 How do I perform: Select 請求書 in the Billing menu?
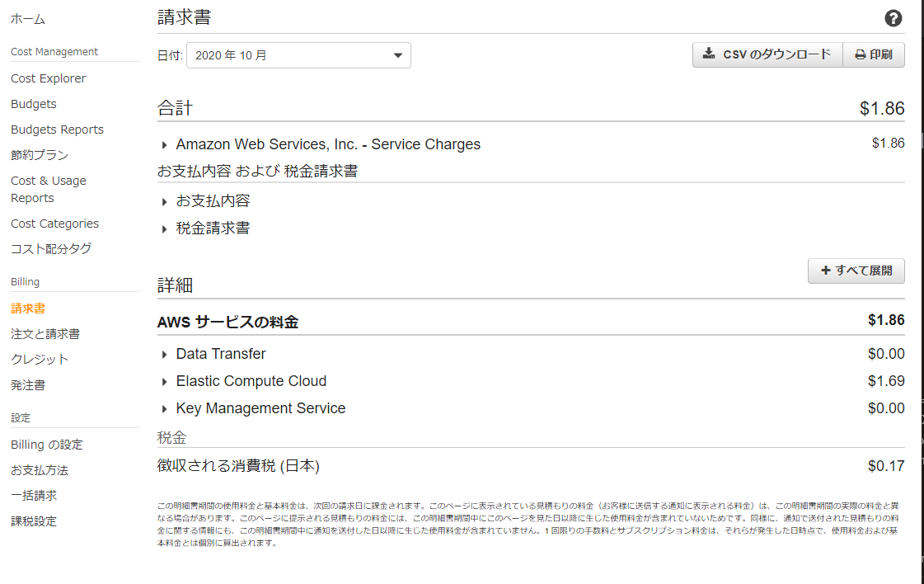(x=28, y=308)
